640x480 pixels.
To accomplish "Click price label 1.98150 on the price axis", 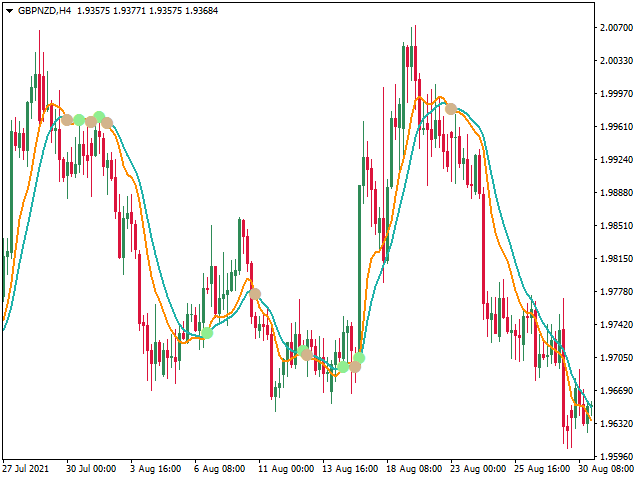I will (x=616, y=259).
